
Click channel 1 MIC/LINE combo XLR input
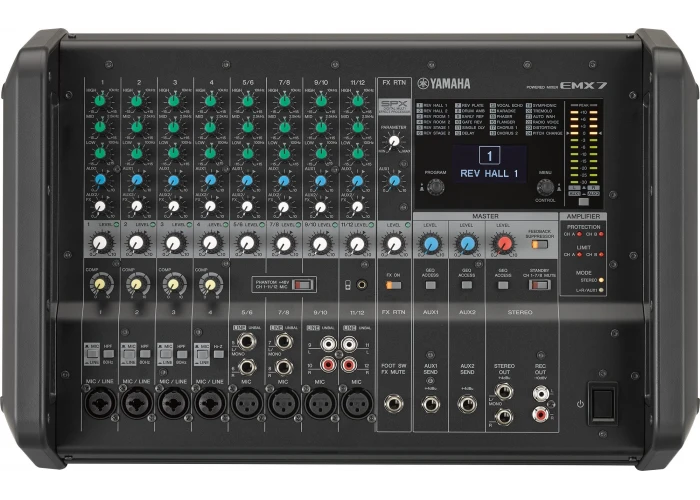[x=100, y=403]
